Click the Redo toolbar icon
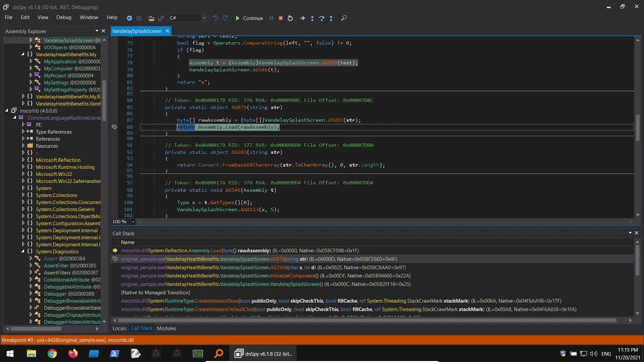Viewport: 644px width, 362px height. pyautogui.click(x=225, y=18)
